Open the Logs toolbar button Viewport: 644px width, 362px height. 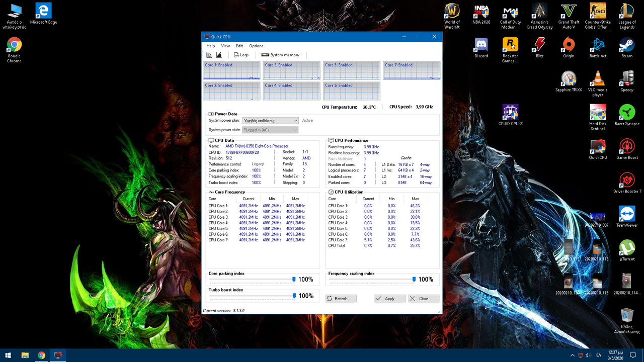pos(241,55)
